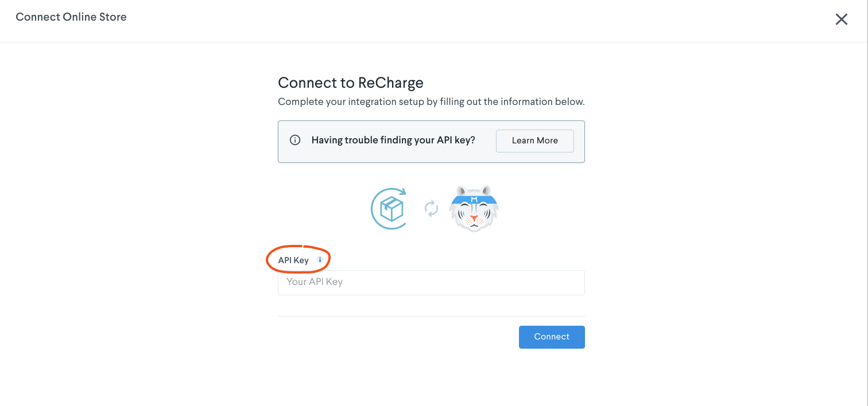Viewport: 868px width, 406px height.
Task: Click the circled info icon in help banner
Action: (x=295, y=140)
